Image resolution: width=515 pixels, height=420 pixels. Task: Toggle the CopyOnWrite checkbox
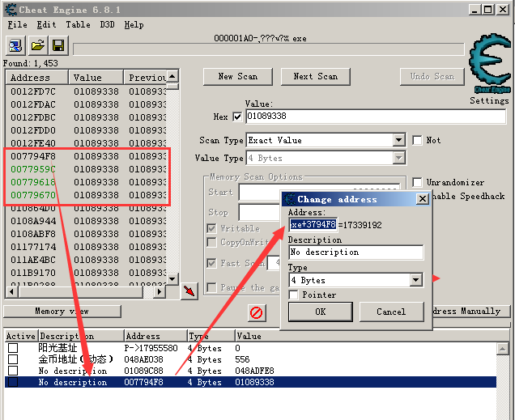(212, 243)
